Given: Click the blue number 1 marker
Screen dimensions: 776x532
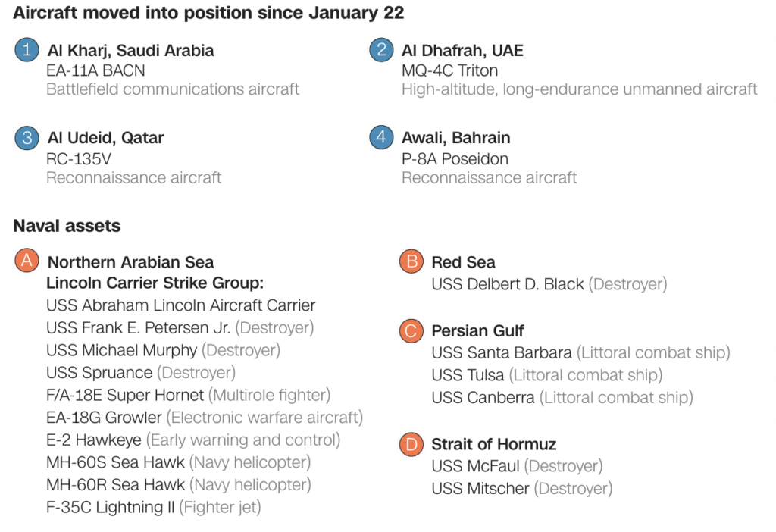Looking at the screenshot, I should (x=27, y=51).
